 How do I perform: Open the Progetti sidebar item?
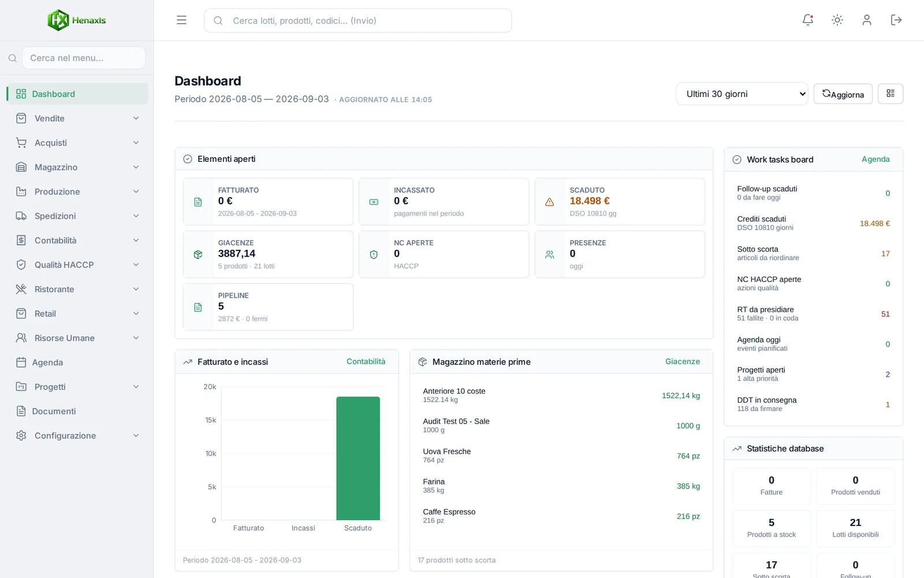click(x=77, y=387)
